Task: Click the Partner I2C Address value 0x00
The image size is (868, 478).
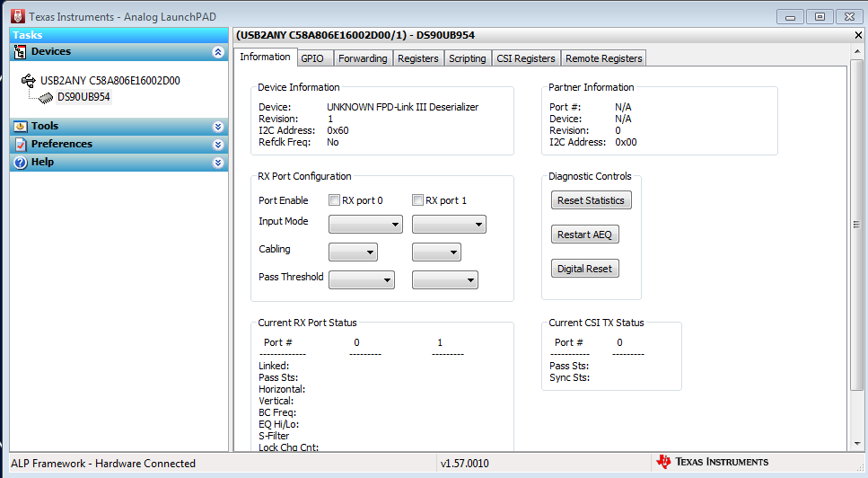Action: 626,142
